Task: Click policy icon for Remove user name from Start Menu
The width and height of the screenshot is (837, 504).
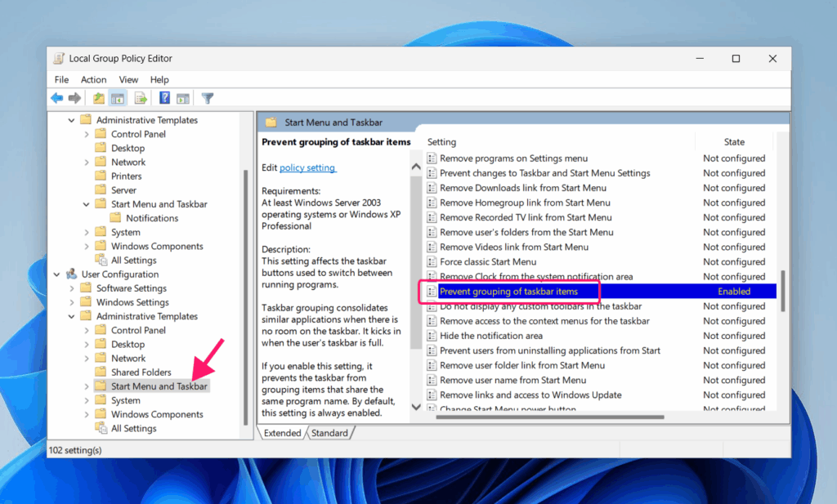Action: [x=432, y=381]
